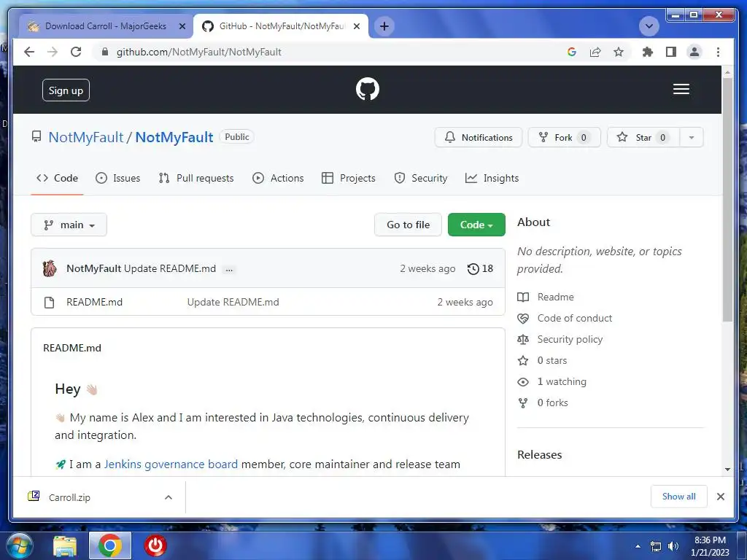Image resolution: width=747 pixels, height=560 pixels.
Task: Switch to the Download Carroll - MajorGeeks tab
Action: coord(105,26)
